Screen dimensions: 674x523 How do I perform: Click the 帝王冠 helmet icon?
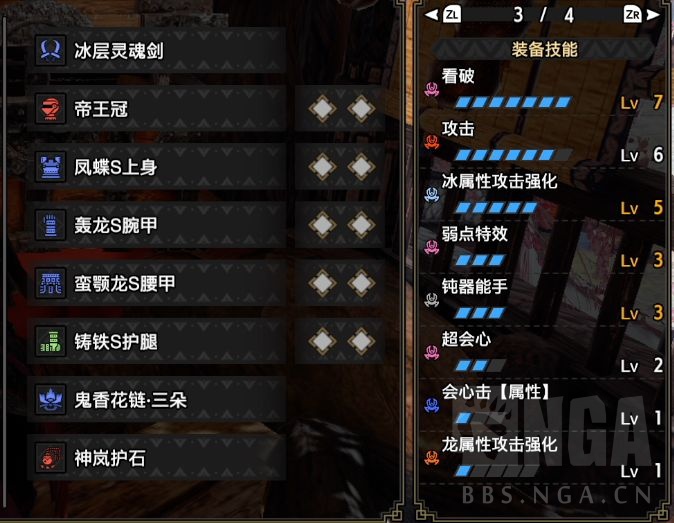tap(51, 108)
